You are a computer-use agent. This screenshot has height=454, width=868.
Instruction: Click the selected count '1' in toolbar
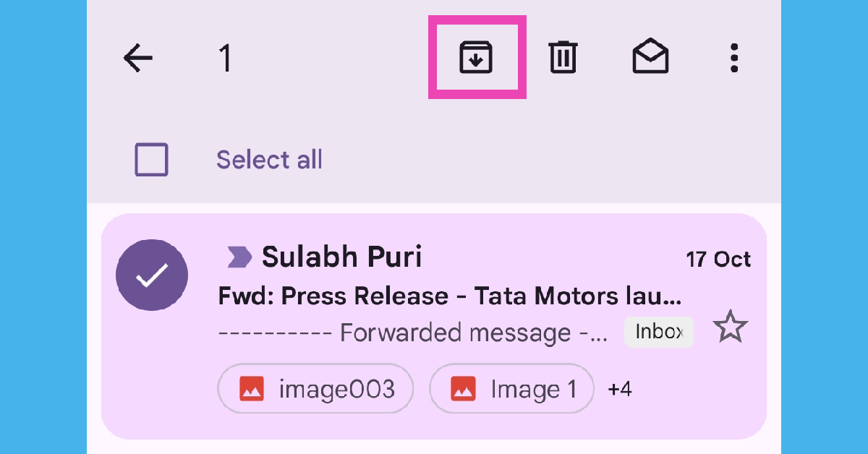[225, 58]
